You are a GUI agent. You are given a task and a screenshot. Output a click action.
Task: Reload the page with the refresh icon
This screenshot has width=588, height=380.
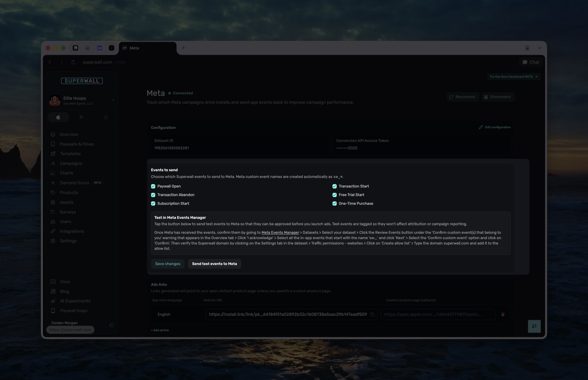tap(73, 62)
